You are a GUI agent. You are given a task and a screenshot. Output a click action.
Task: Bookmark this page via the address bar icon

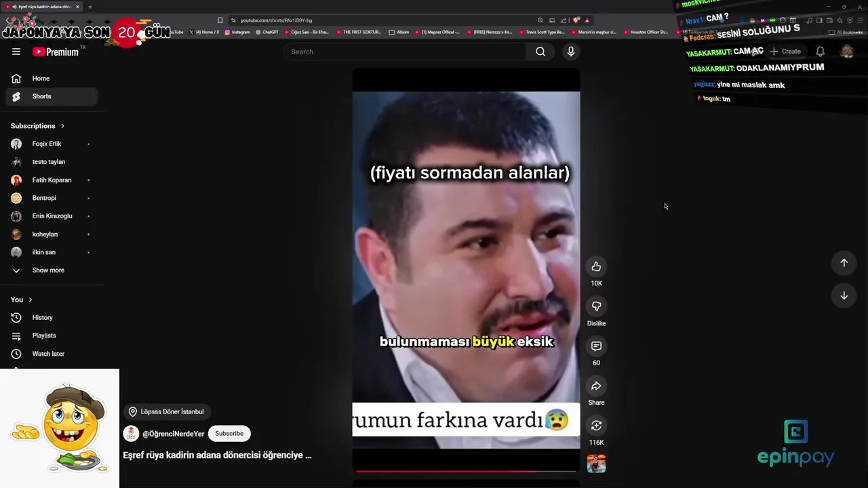tap(220, 20)
